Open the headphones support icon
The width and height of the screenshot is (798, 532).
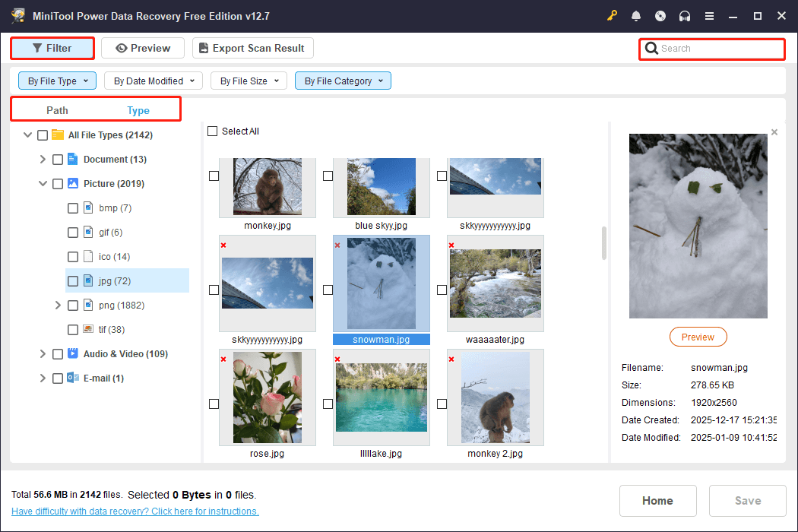[x=685, y=16]
